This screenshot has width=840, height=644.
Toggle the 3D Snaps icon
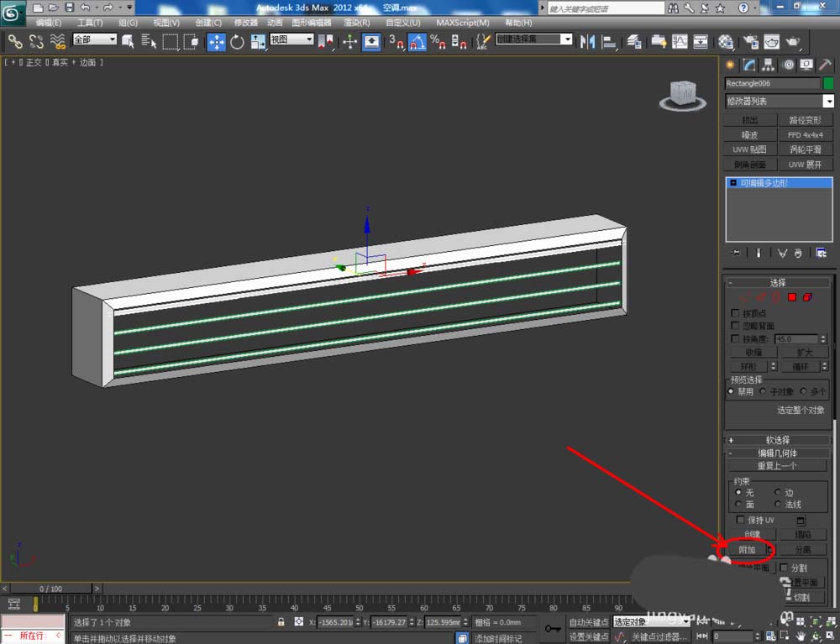click(396, 42)
